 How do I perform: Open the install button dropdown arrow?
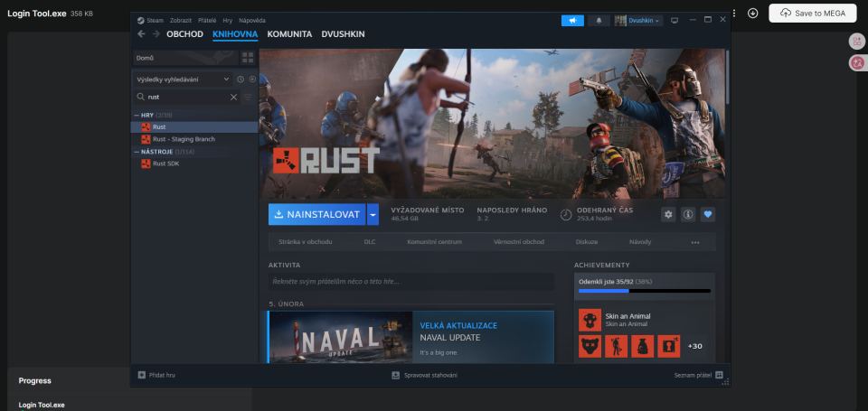coord(373,215)
